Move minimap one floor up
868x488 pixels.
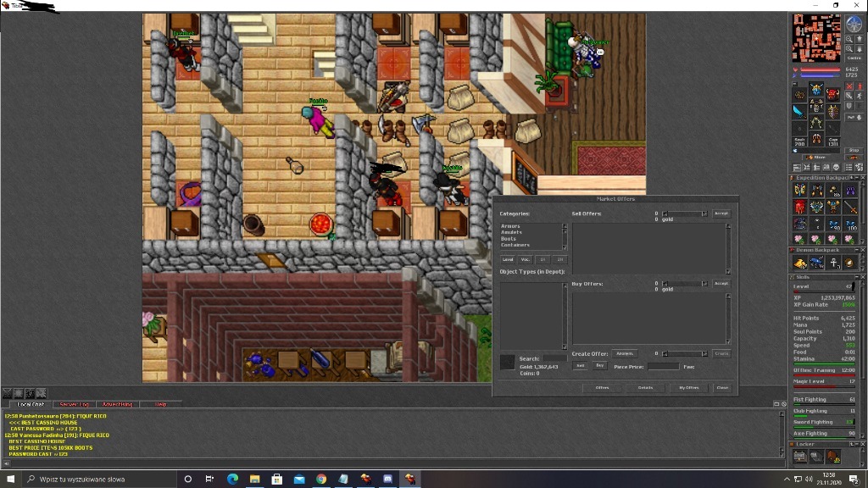(x=860, y=40)
